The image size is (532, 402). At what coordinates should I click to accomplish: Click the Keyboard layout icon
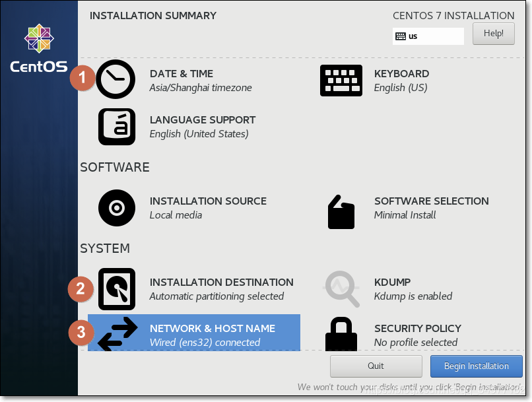(341, 81)
